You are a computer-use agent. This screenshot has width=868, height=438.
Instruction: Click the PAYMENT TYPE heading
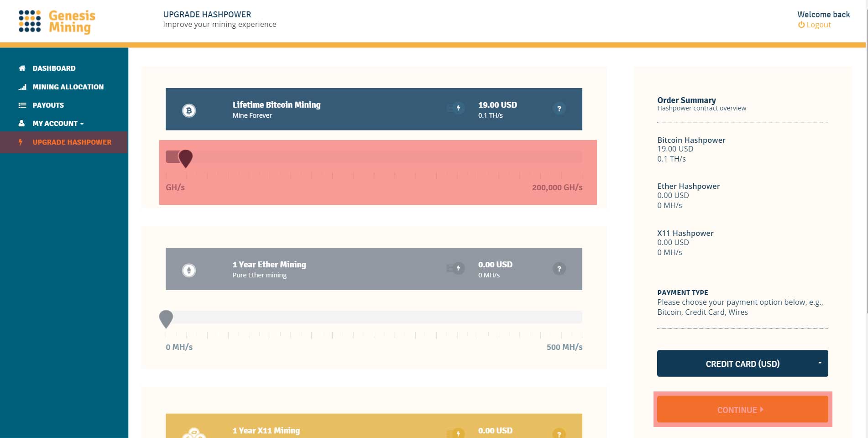point(683,292)
